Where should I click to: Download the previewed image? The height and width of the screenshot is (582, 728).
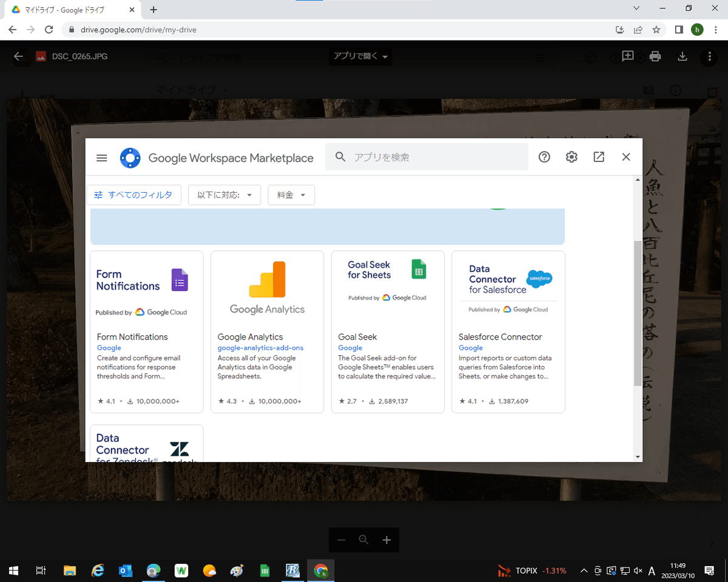tap(682, 56)
